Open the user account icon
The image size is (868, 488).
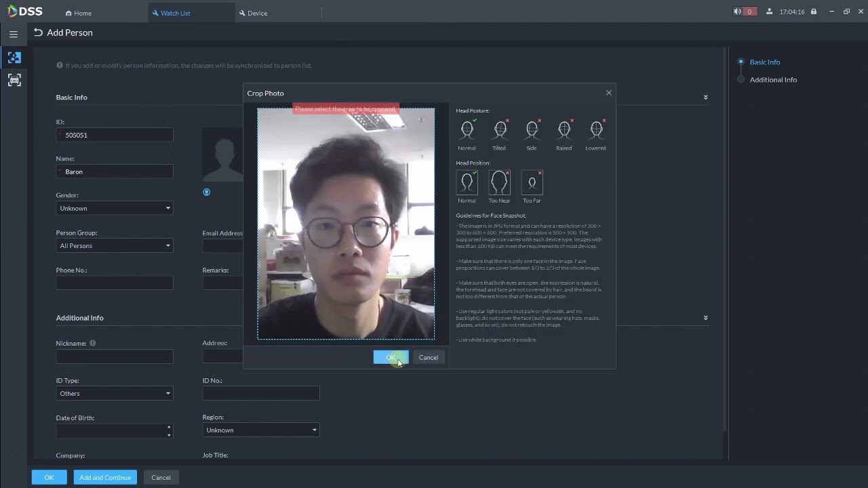pos(769,12)
